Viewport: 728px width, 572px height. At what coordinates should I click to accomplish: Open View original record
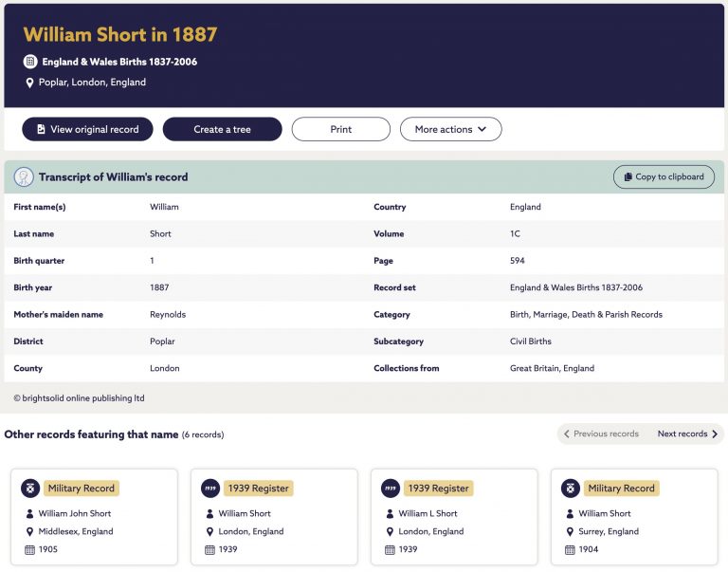87,129
